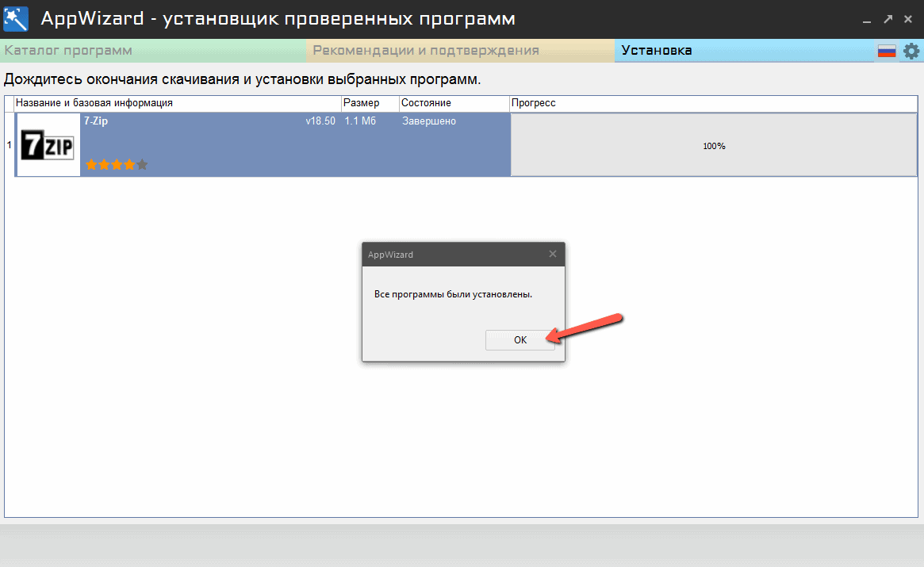Click the 100% progress bar for 7-Zip
This screenshot has height=567, width=924.
pyautogui.click(x=713, y=146)
